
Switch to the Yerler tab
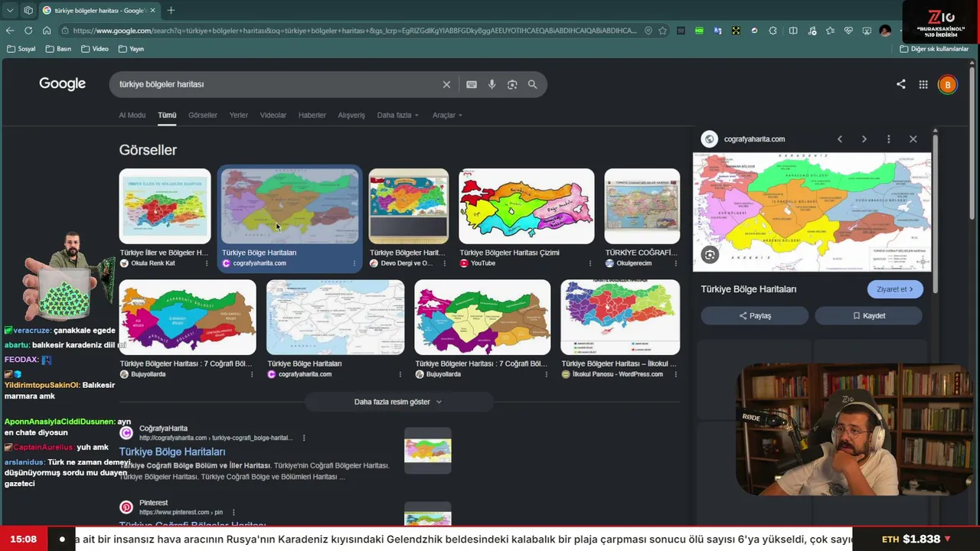pyautogui.click(x=239, y=115)
